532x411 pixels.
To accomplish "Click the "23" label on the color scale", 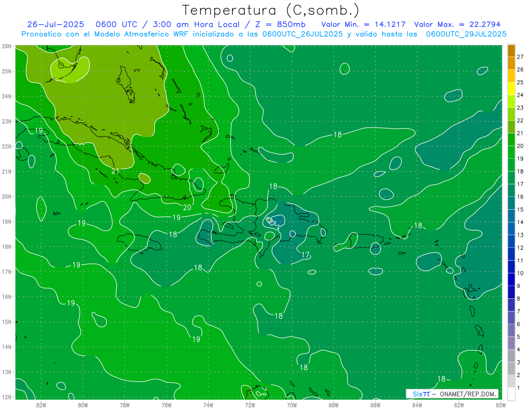I will tap(520, 108).
